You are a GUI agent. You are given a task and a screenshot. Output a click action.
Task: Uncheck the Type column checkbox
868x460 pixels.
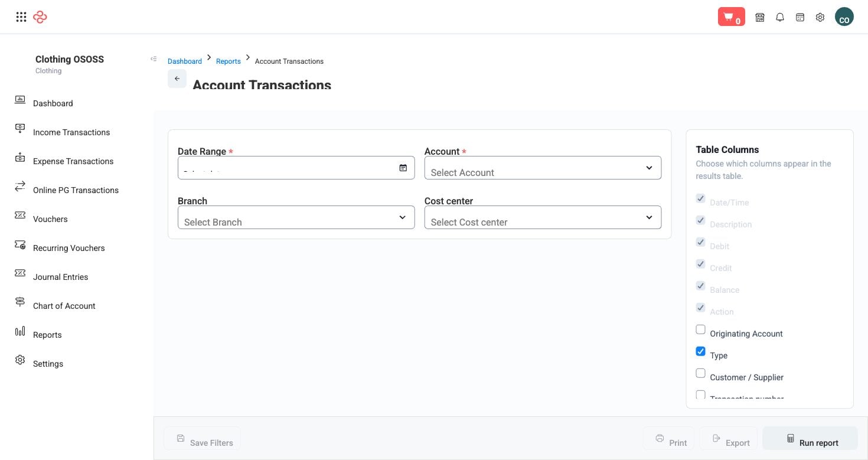pos(701,351)
